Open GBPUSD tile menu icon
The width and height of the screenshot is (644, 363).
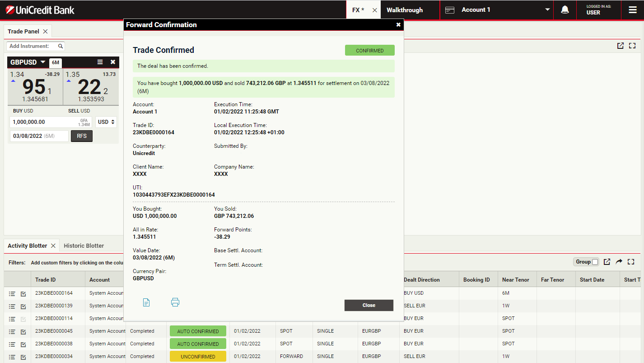(x=100, y=62)
